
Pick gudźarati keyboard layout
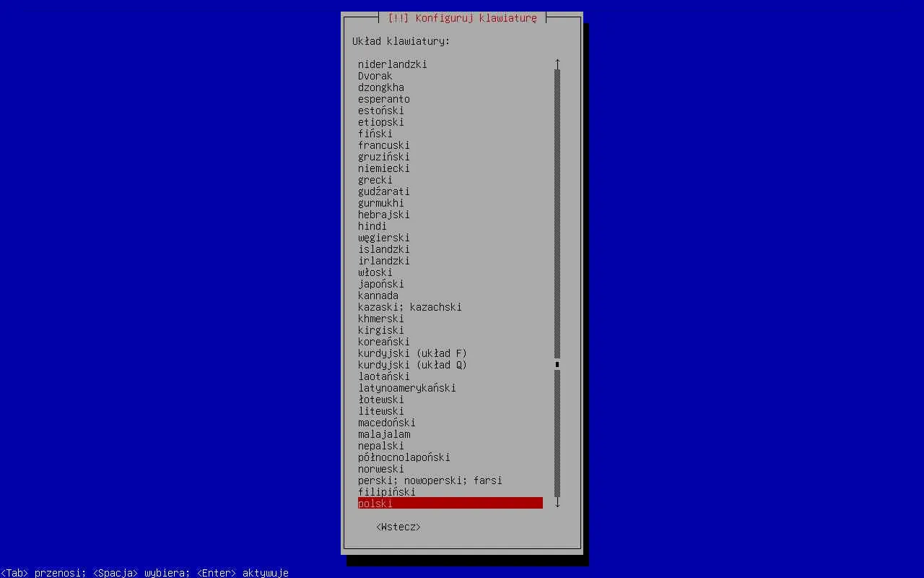450,191
